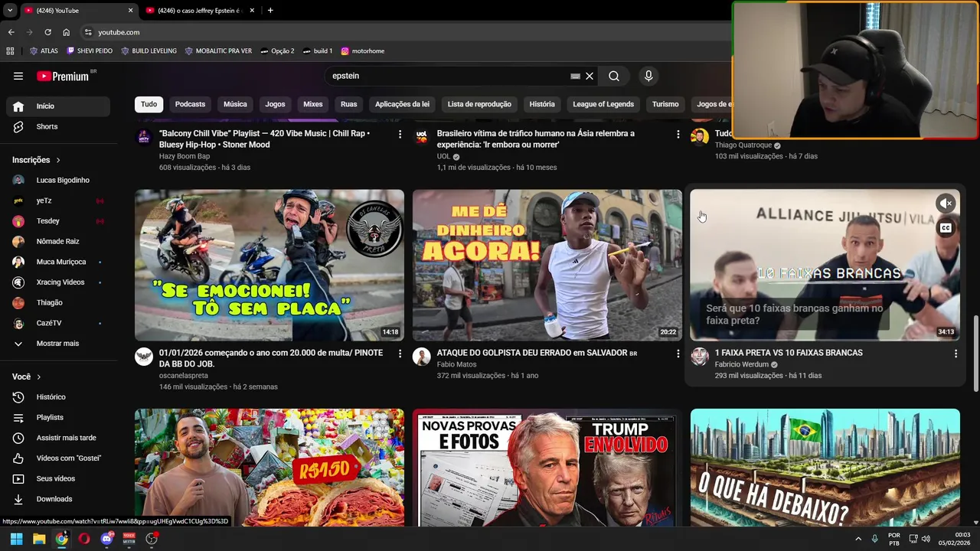Open Lucas Bigodinho channel subscription

[58, 180]
